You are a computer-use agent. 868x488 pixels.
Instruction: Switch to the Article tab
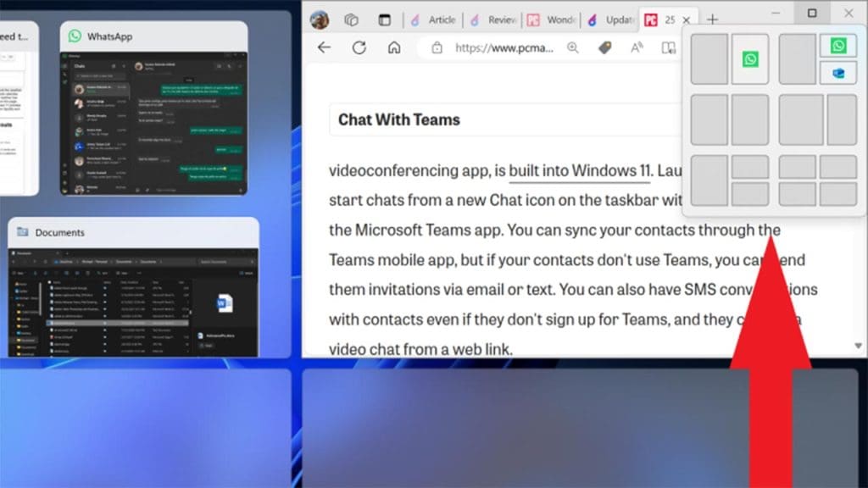click(442, 19)
